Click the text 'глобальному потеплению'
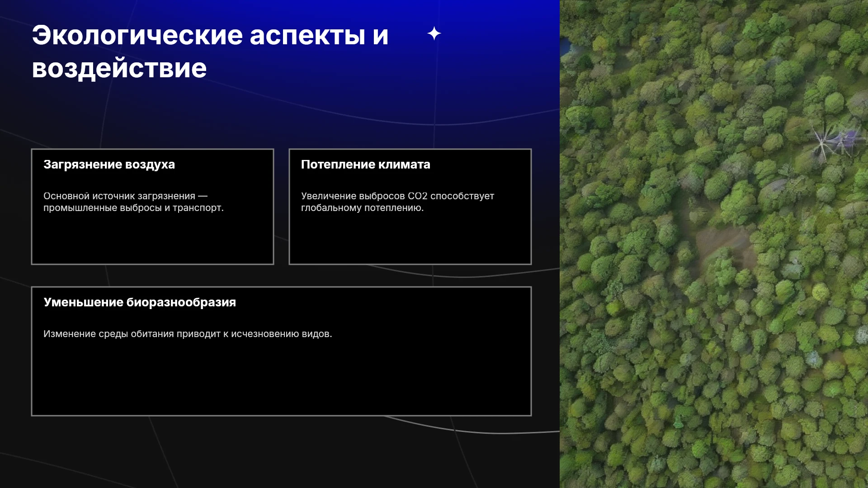868x488 pixels. coord(361,208)
